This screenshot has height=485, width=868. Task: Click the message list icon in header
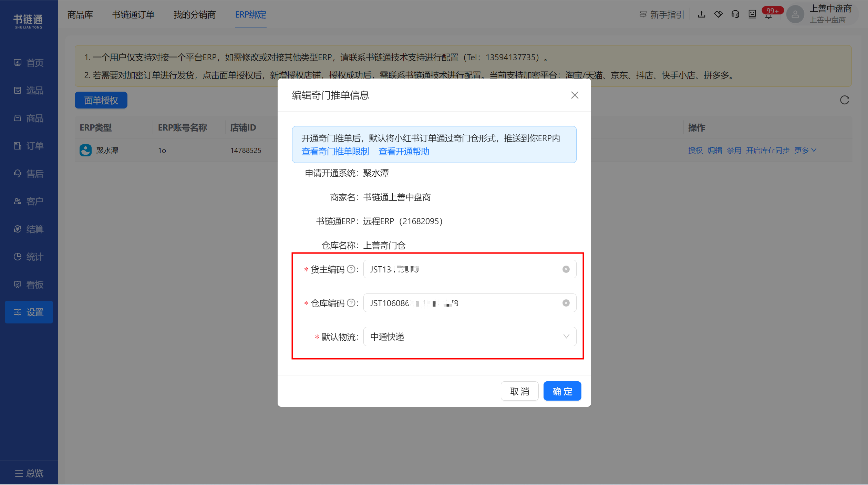(752, 14)
